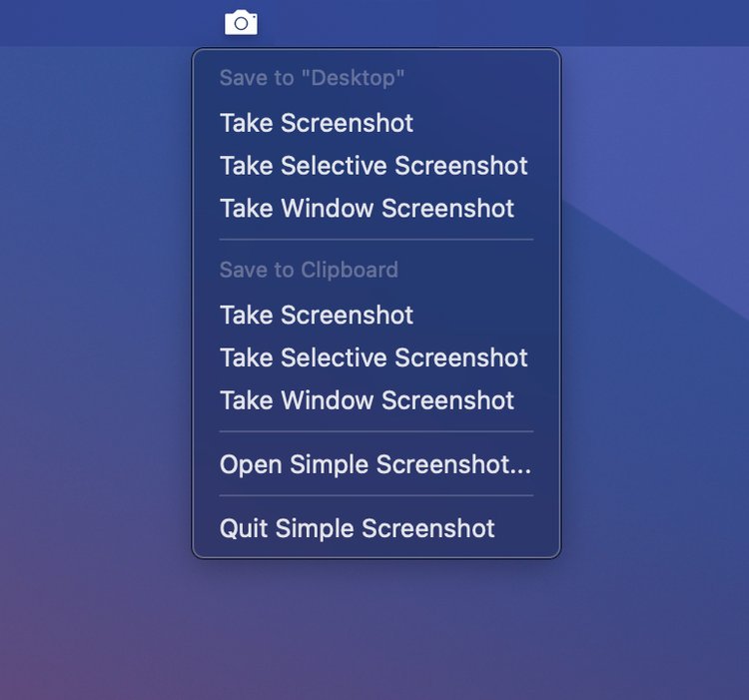This screenshot has height=700, width=749.
Task: Click the Save to "Desktop" header label
Action: pyautogui.click(x=312, y=78)
